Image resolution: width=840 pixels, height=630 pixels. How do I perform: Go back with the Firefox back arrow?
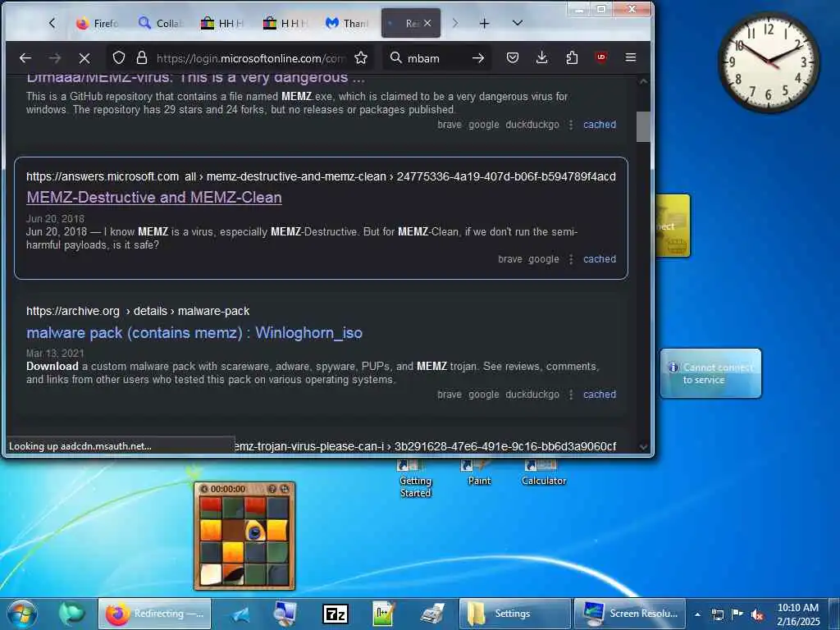pyautogui.click(x=25, y=58)
